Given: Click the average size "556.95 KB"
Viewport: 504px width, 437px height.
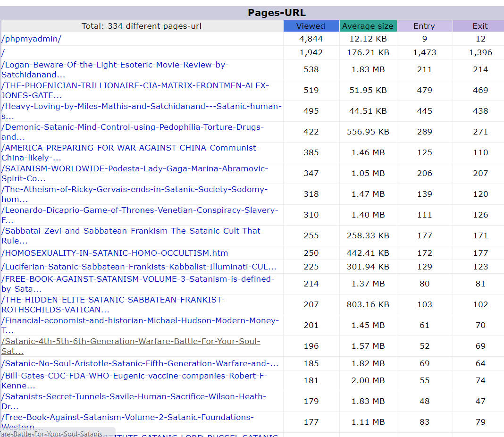Looking at the screenshot, I should click(x=368, y=132).
